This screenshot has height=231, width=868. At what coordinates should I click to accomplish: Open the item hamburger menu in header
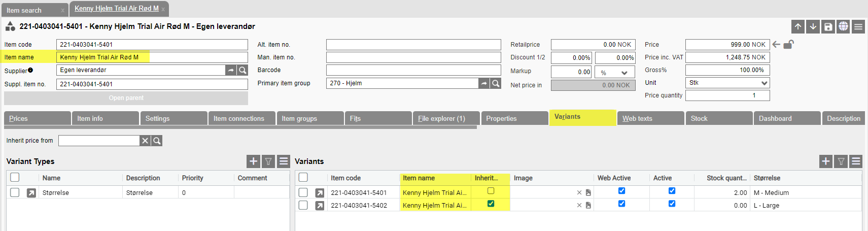click(x=858, y=27)
